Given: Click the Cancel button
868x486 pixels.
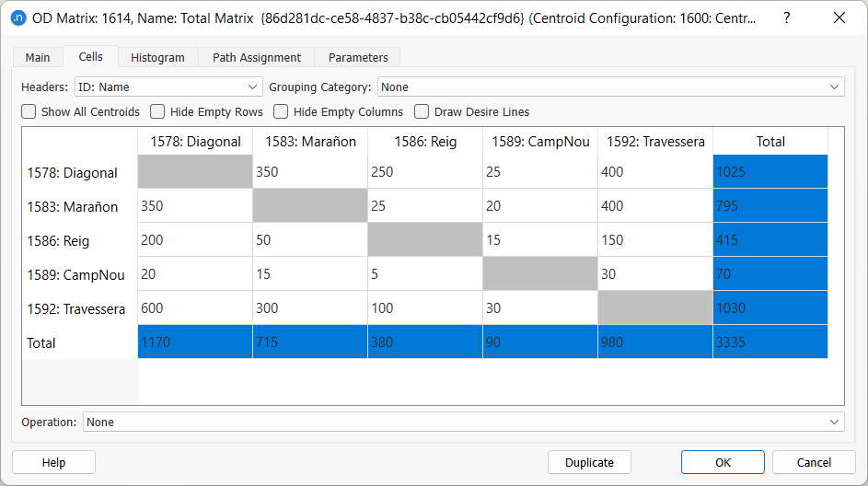Looking at the screenshot, I should [814, 462].
